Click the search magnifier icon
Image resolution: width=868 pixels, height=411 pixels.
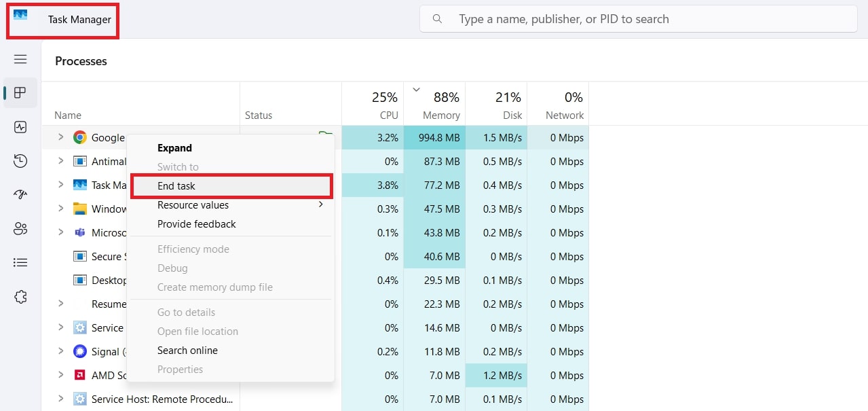[x=438, y=19]
